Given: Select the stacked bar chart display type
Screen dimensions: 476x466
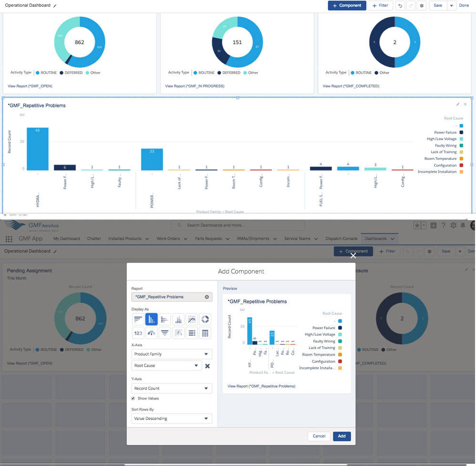Looking at the screenshot, I should point(165,319).
